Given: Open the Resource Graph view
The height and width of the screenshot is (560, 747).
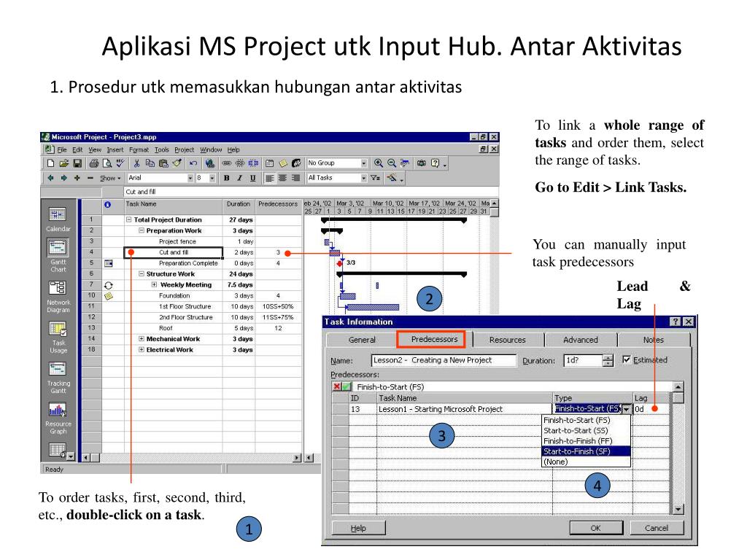Looking at the screenshot, I should click(x=58, y=418).
